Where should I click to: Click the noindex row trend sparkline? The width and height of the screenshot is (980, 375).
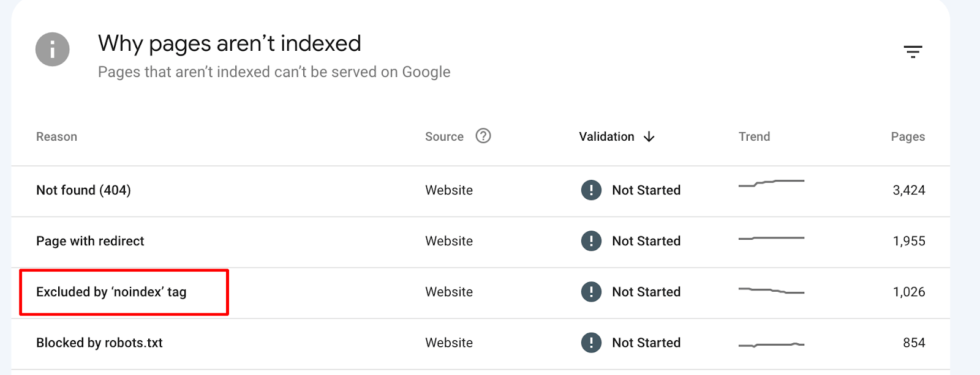click(771, 291)
